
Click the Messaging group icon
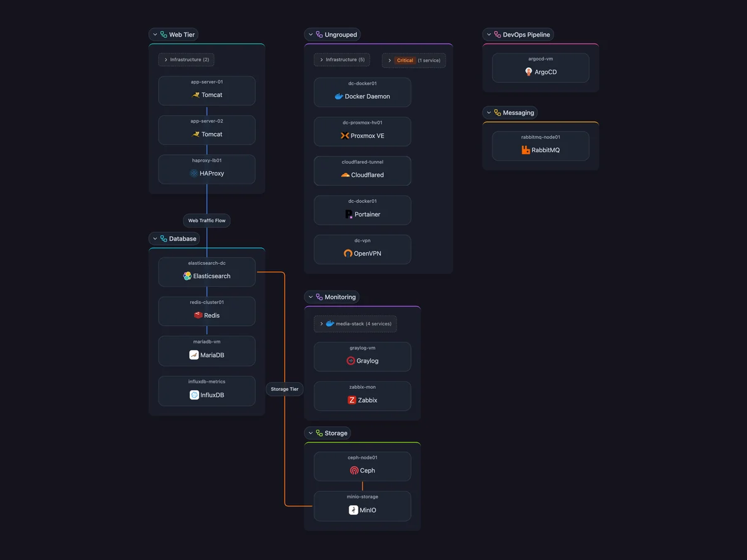click(497, 113)
